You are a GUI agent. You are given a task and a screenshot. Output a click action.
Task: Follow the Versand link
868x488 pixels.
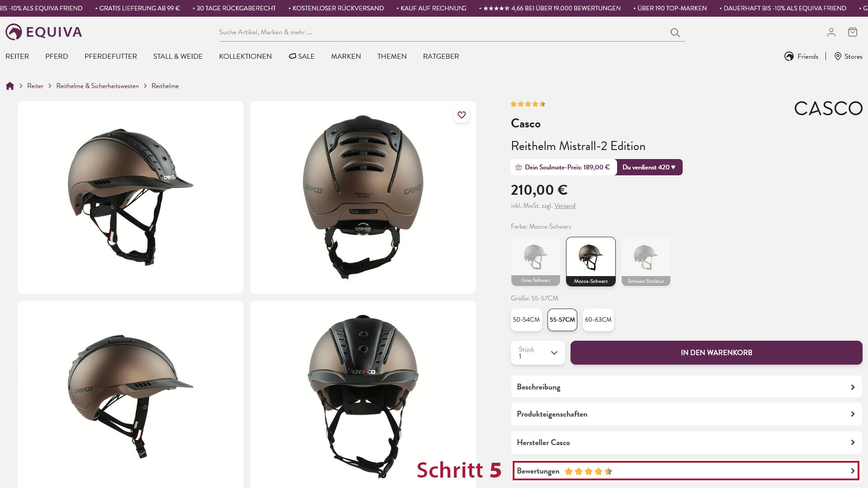(565, 206)
